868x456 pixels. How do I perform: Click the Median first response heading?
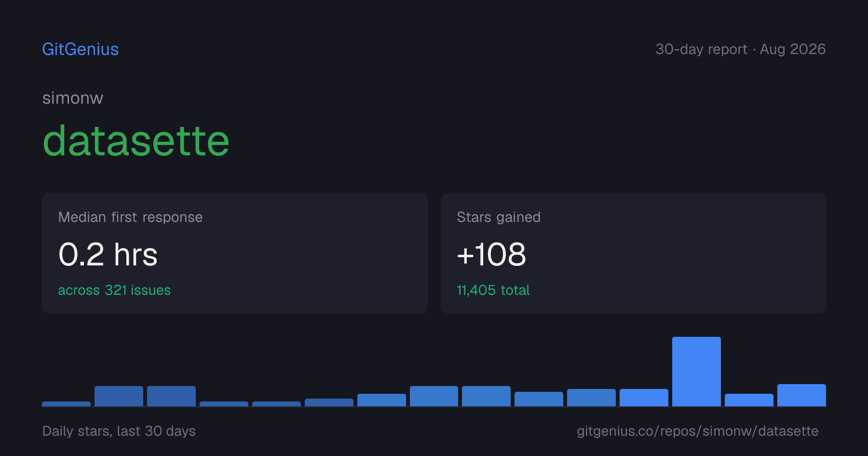130,217
